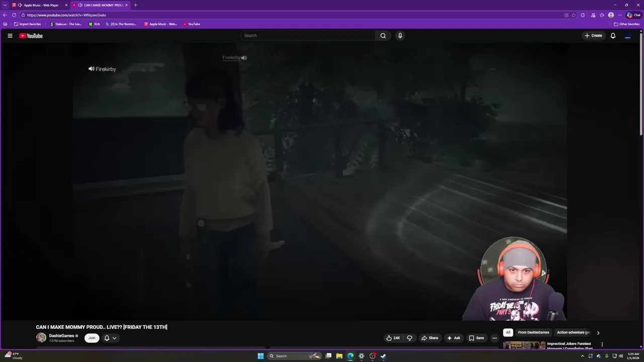Viewport: 644px width, 362px height.
Task: Click the page vertical scrollbar
Action: click(641, 85)
